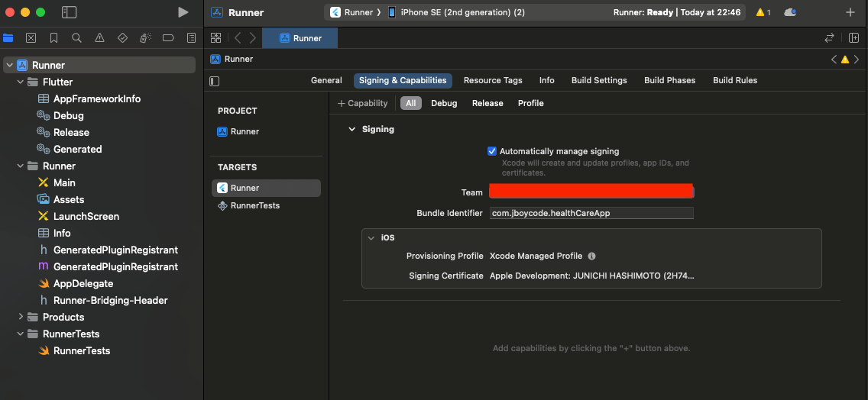Open the Xcode Cloud status icon
The width and height of the screenshot is (868, 400).
(790, 12)
